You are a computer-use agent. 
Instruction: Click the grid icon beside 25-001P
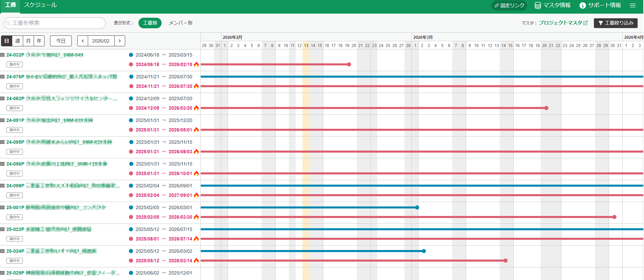click(3, 207)
